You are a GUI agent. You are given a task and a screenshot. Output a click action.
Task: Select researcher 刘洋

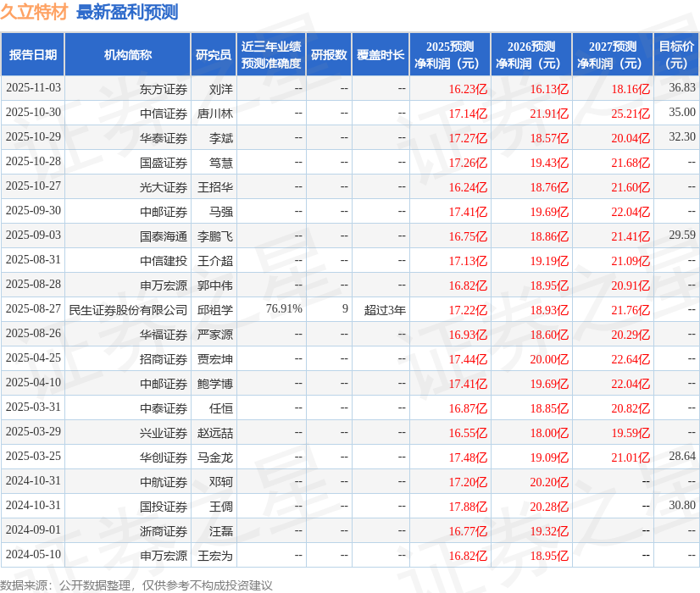pyautogui.click(x=219, y=88)
